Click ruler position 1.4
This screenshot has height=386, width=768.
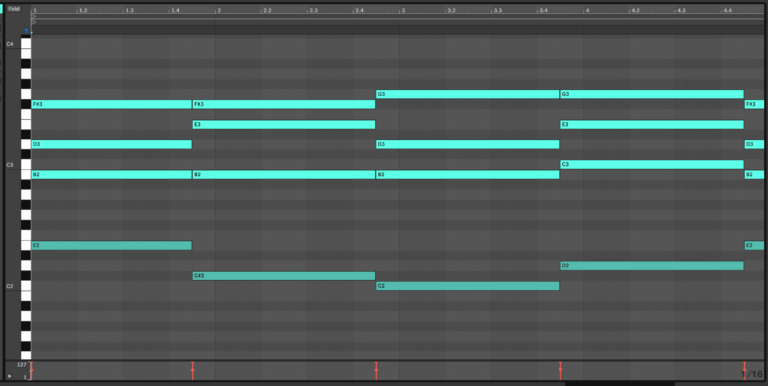[175, 10]
